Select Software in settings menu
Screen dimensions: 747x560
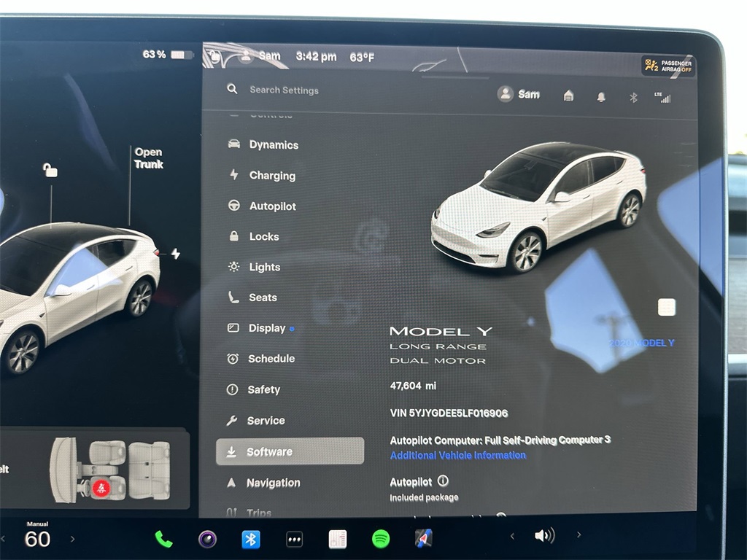click(290, 451)
